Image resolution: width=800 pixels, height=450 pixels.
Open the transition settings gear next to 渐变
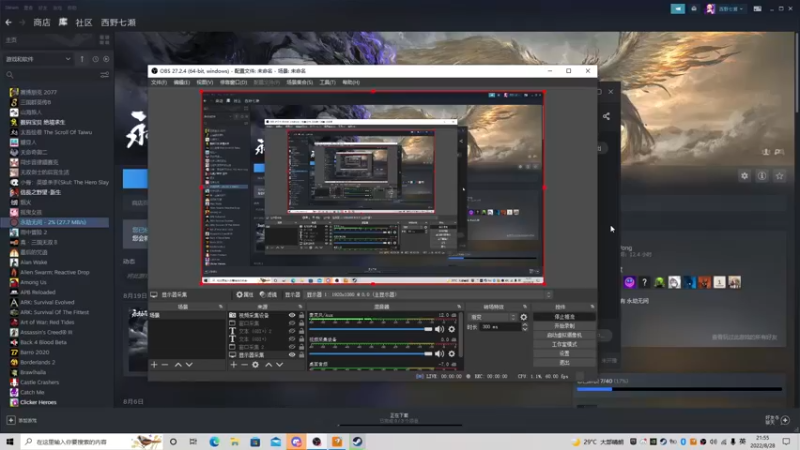[523, 317]
